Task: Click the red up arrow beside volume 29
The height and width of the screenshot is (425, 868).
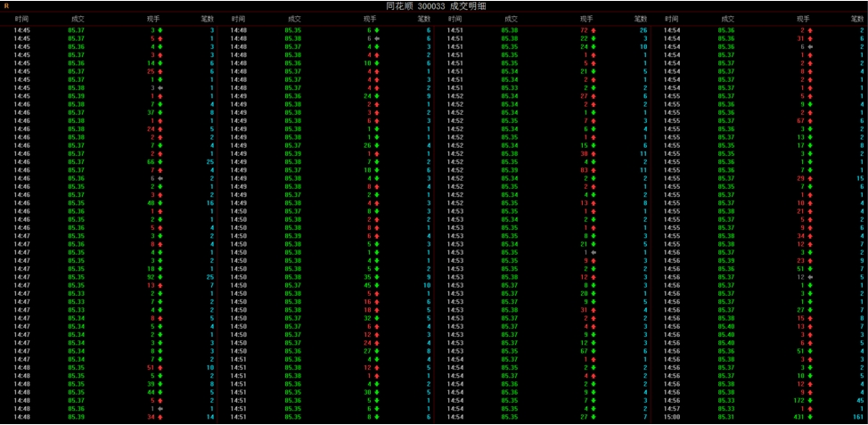Action: [x=810, y=178]
